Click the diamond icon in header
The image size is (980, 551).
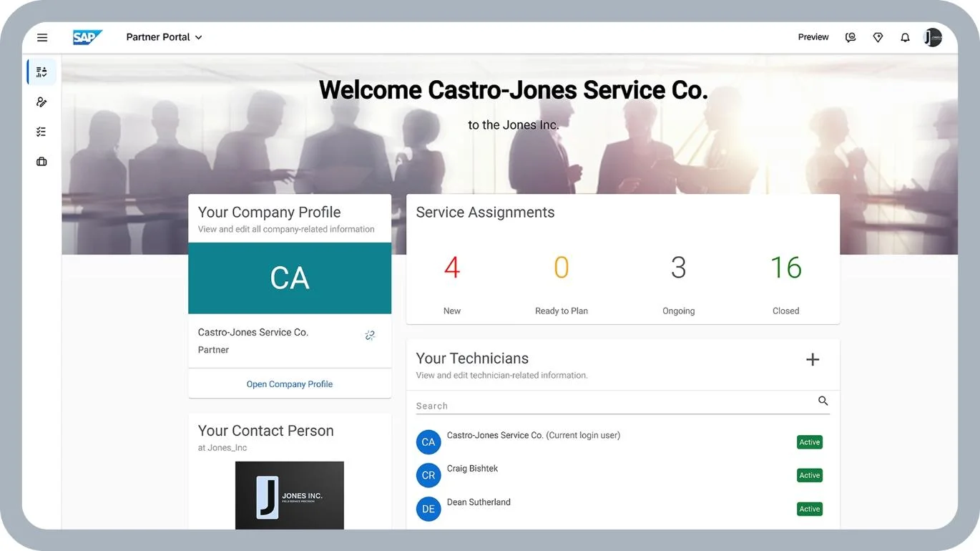(878, 37)
